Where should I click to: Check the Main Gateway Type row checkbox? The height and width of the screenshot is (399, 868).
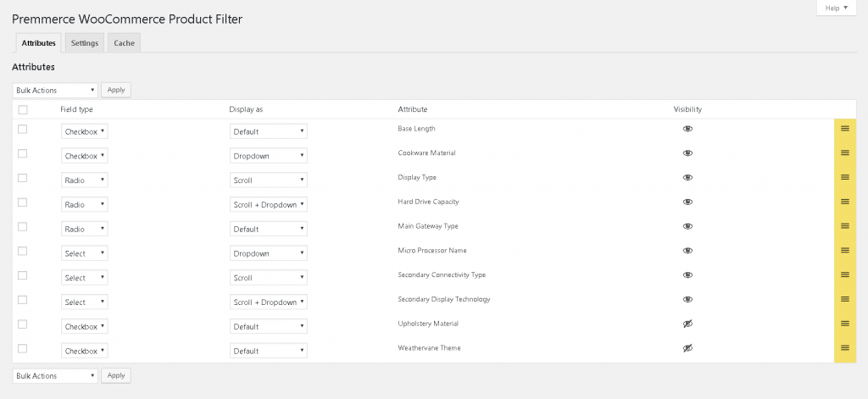pos(23,226)
